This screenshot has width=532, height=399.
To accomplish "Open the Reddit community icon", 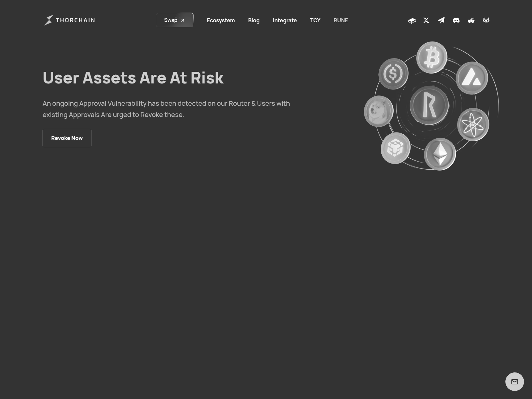I will pyautogui.click(x=471, y=20).
